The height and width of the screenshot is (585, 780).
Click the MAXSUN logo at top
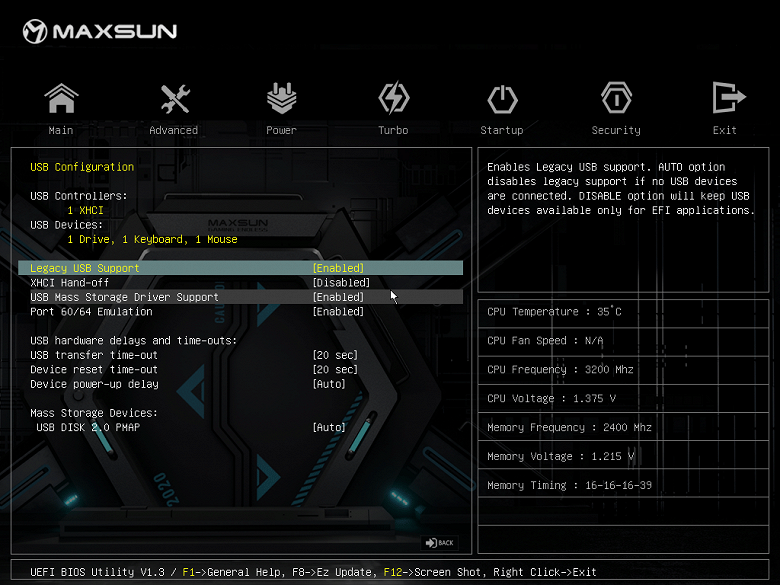[x=99, y=31]
